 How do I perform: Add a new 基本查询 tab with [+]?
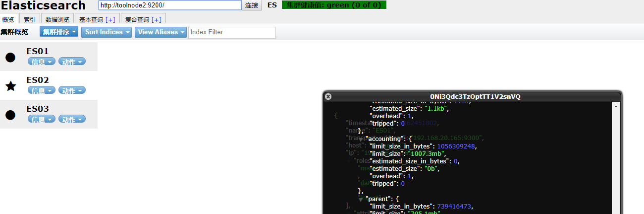pos(110,19)
